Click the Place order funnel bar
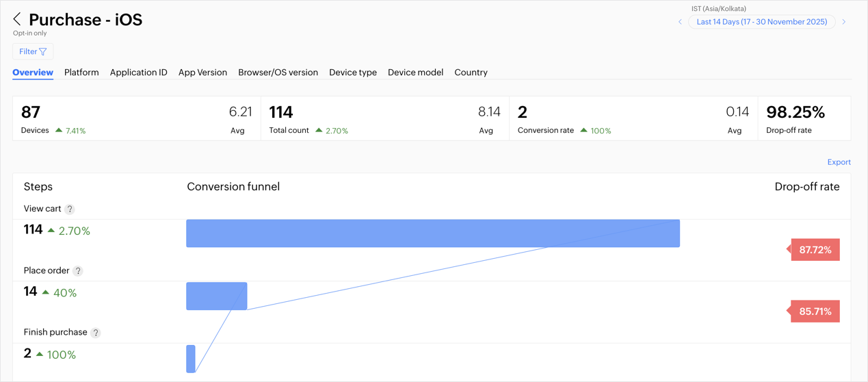This screenshot has height=382, width=868. [x=216, y=296]
